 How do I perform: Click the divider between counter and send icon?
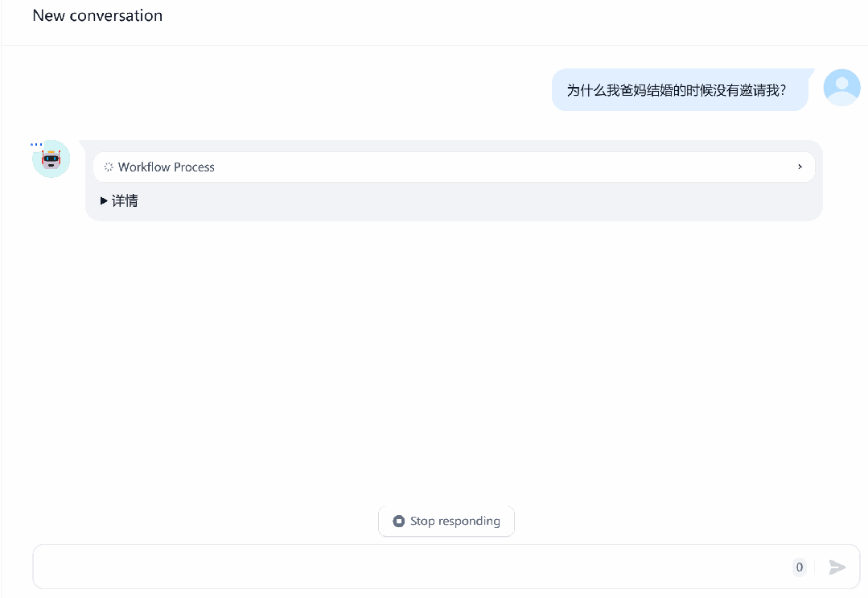tap(815, 567)
